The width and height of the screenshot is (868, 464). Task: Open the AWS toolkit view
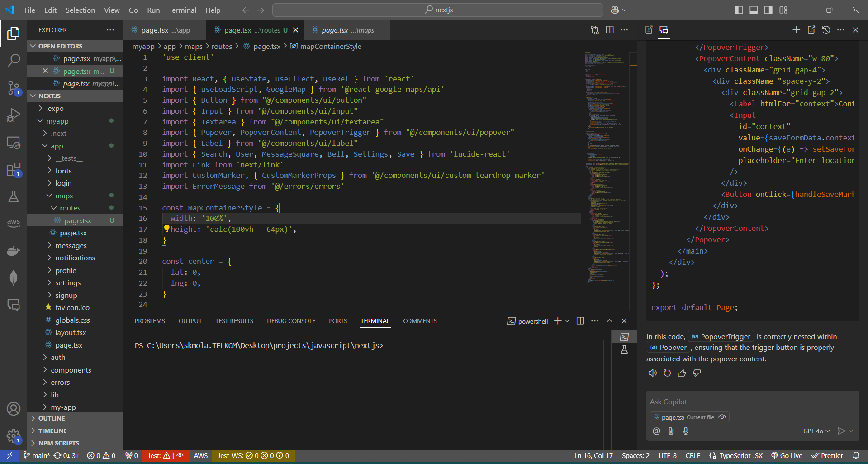click(x=14, y=223)
